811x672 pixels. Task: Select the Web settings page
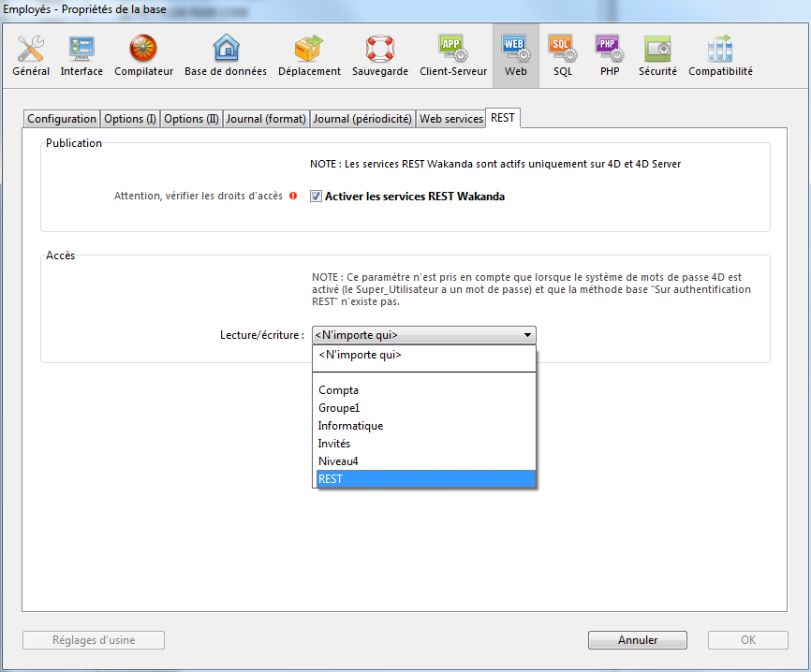pyautogui.click(x=516, y=56)
